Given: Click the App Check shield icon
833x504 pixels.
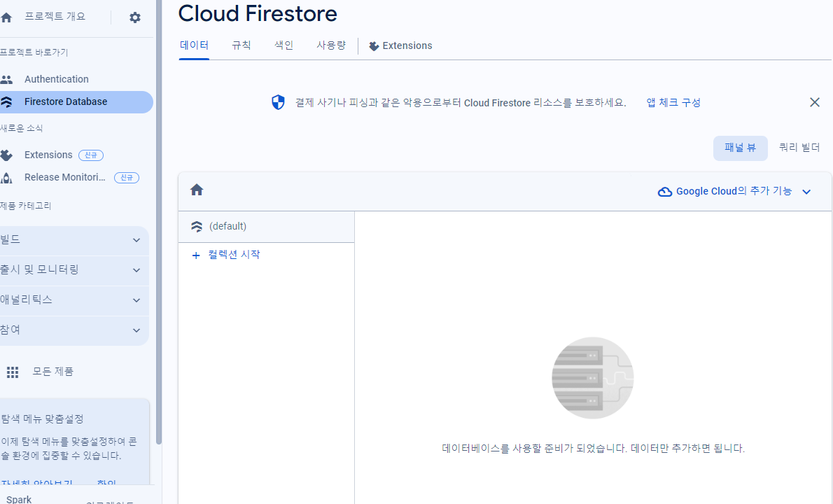Looking at the screenshot, I should tap(278, 102).
